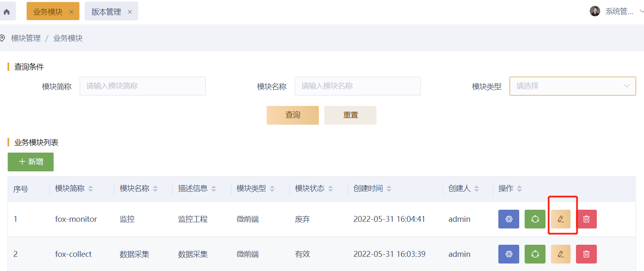Click green version icon for fox-collect
The width and height of the screenshot is (644, 271).
(535, 254)
